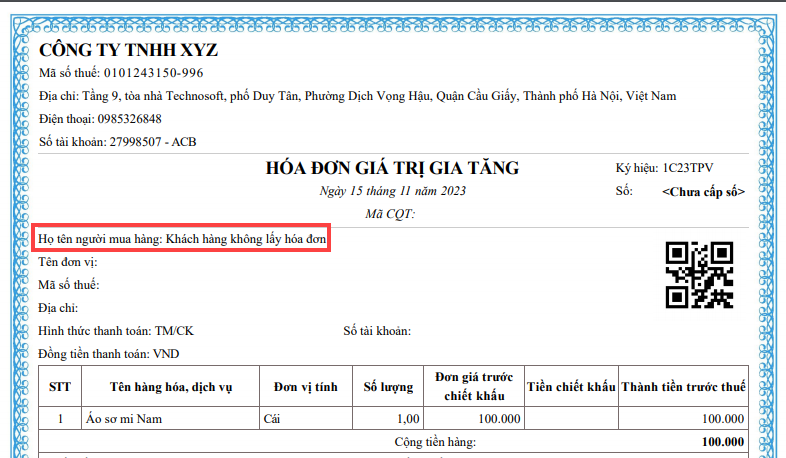Click the payment currency VND line
The width and height of the screenshot is (786, 458).
[x=109, y=354]
